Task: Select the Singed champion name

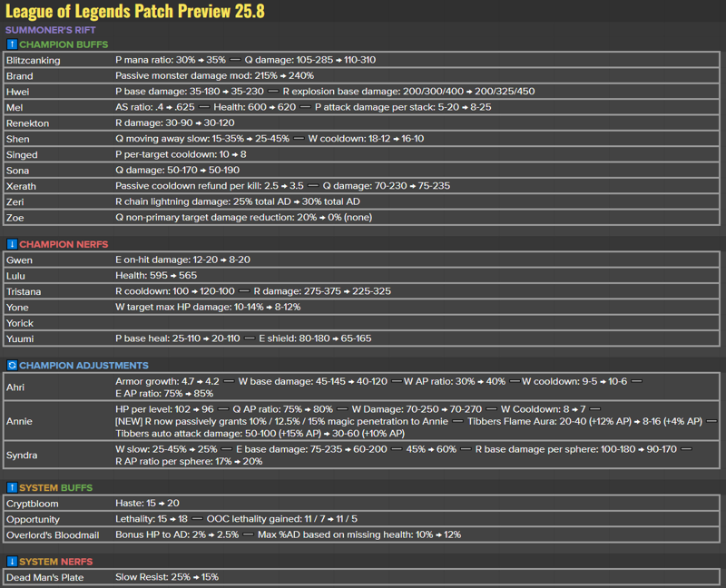Action: point(22,154)
